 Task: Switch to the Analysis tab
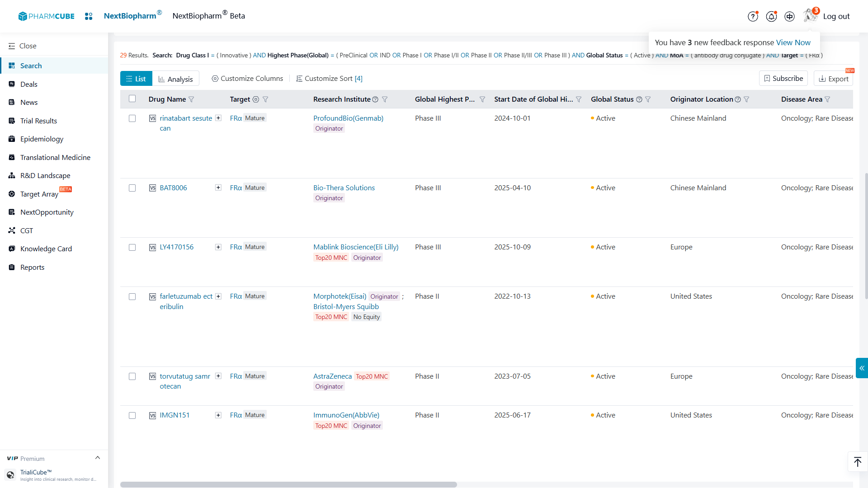176,79
